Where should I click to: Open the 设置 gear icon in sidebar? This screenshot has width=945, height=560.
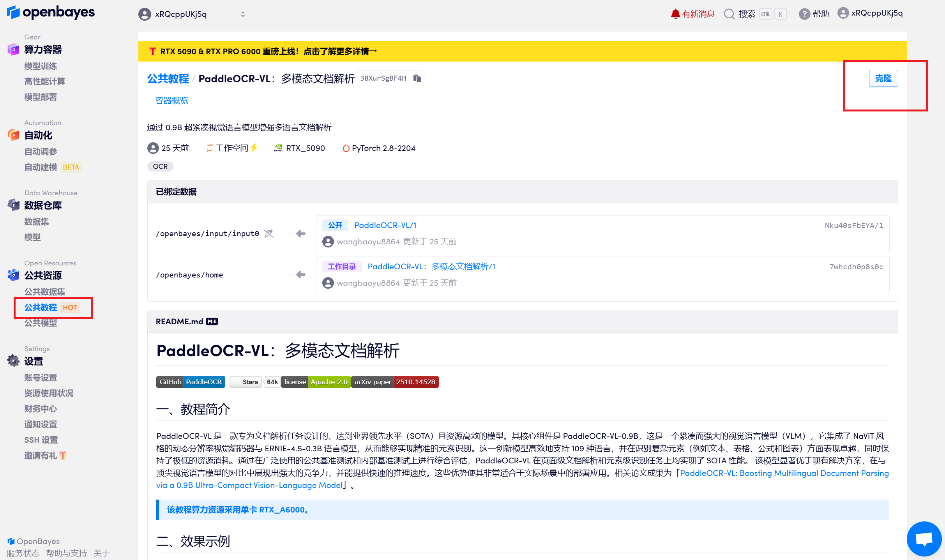click(13, 361)
